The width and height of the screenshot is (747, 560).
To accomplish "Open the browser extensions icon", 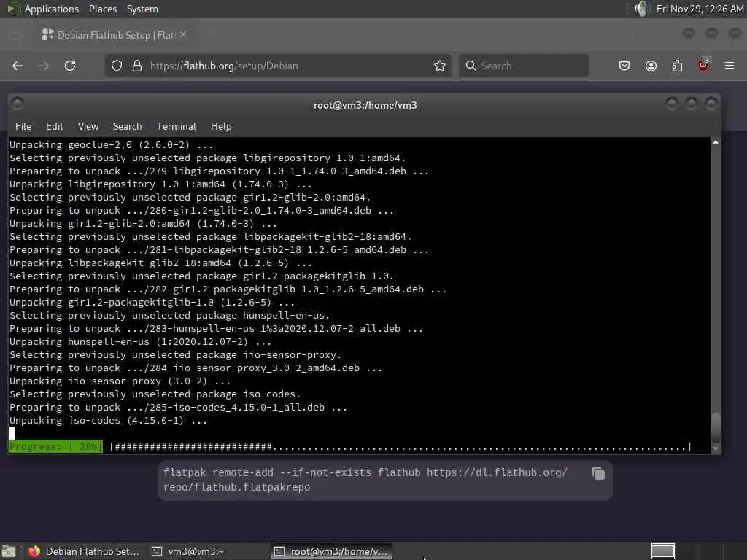I will [677, 66].
